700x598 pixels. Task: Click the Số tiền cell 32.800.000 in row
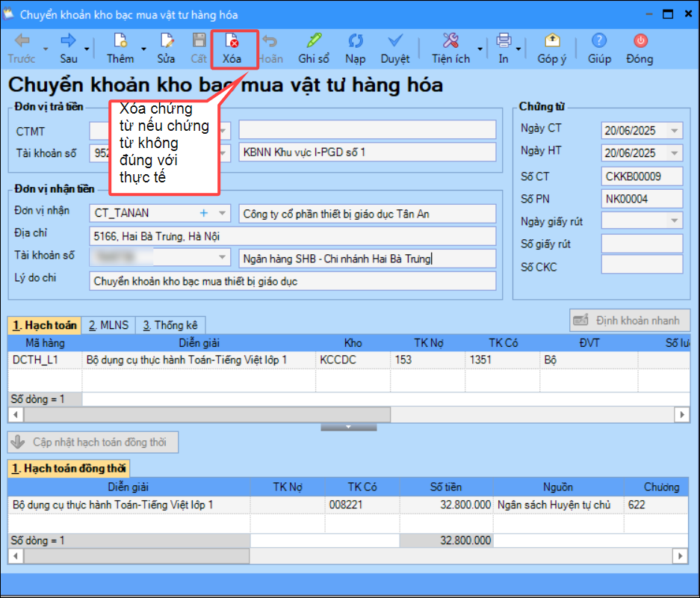(447, 505)
